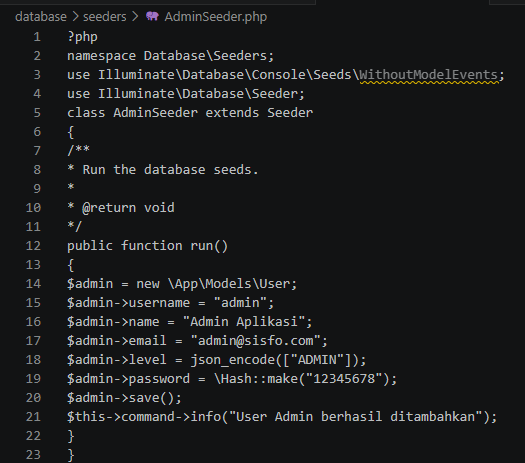Click the '/**' comment opening on line 7

[78, 150]
